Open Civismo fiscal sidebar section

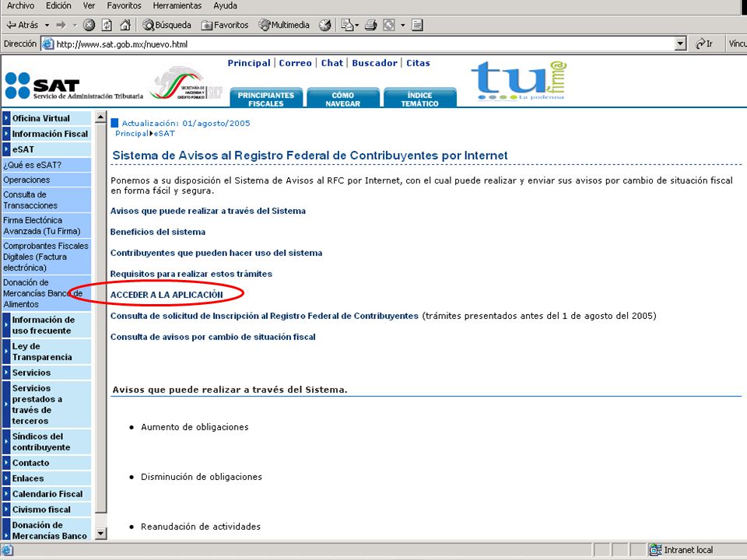pos(47,509)
